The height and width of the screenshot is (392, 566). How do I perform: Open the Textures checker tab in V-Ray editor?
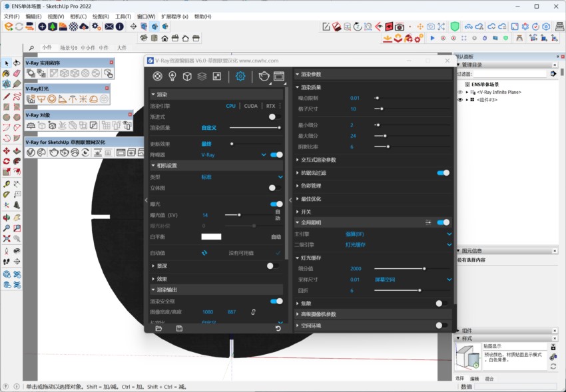pyautogui.click(x=216, y=76)
